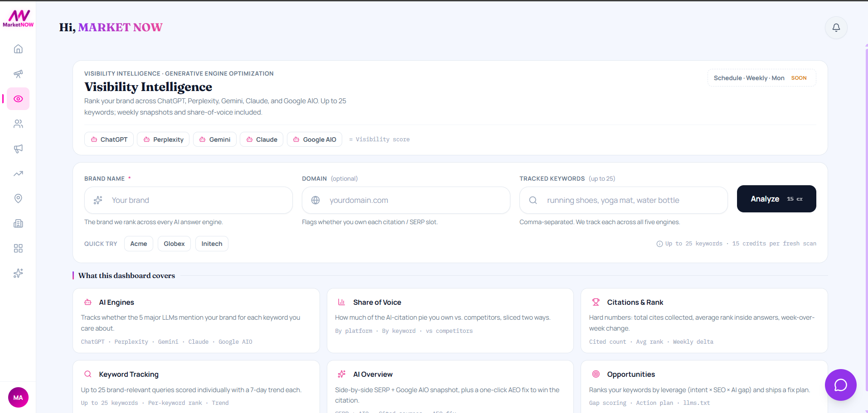Select the sparkles icon in the sidebar
The height and width of the screenshot is (413, 868).
tap(18, 273)
